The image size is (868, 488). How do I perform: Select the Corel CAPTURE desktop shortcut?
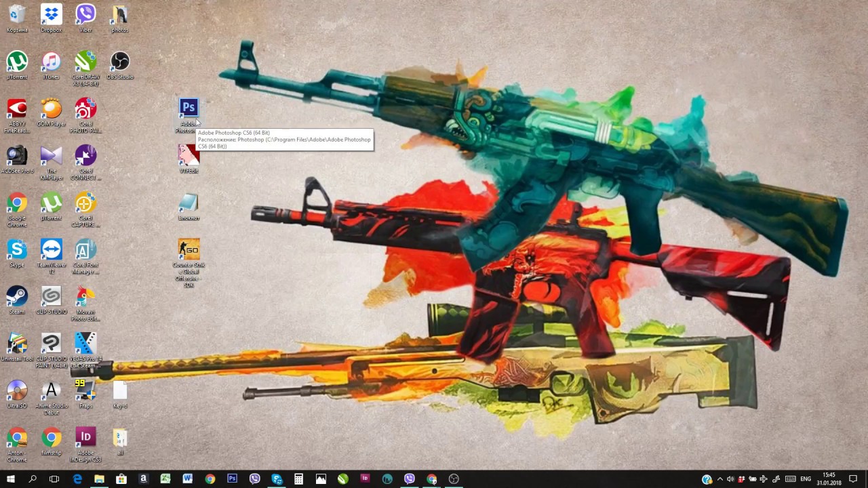coord(85,209)
